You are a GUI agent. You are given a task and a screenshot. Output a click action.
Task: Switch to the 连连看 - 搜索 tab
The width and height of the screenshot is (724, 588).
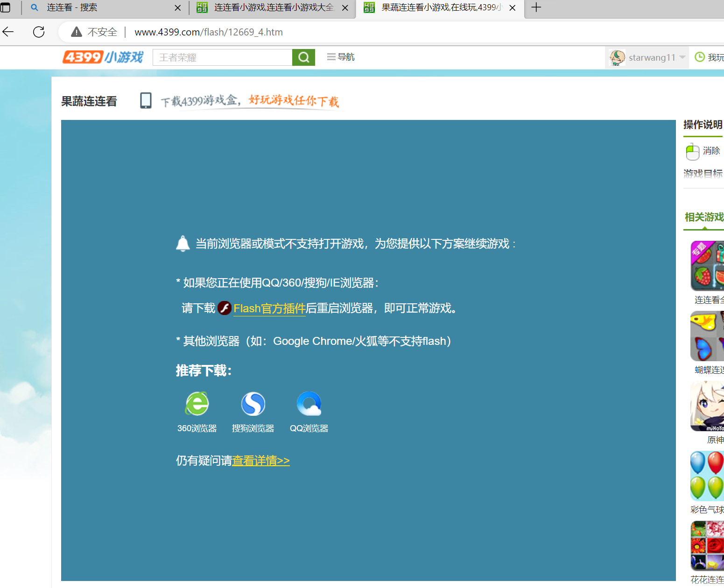(105, 8)
